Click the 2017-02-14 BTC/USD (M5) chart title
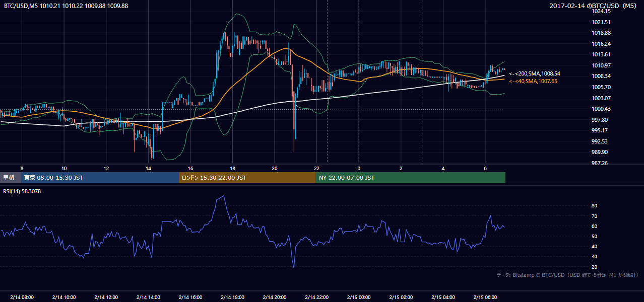Screen dimensions: 644x302 [594, 6]
